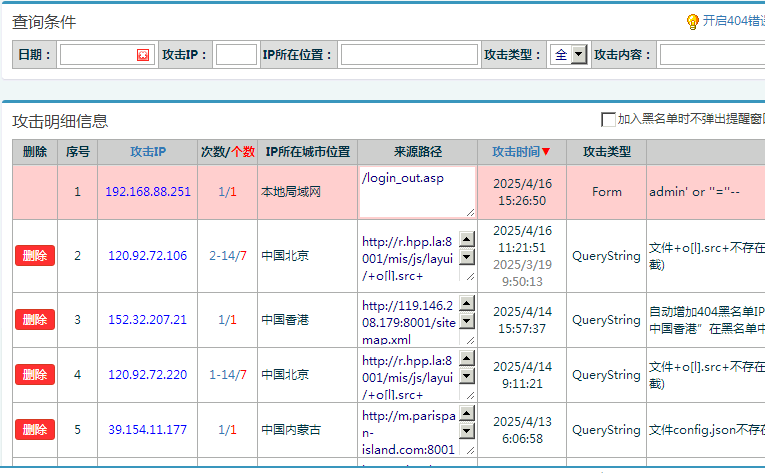The height and width of the screenshot is (473, 765).
Task: Click scroll-up arrow in row 4 source path
Action: 466,356
